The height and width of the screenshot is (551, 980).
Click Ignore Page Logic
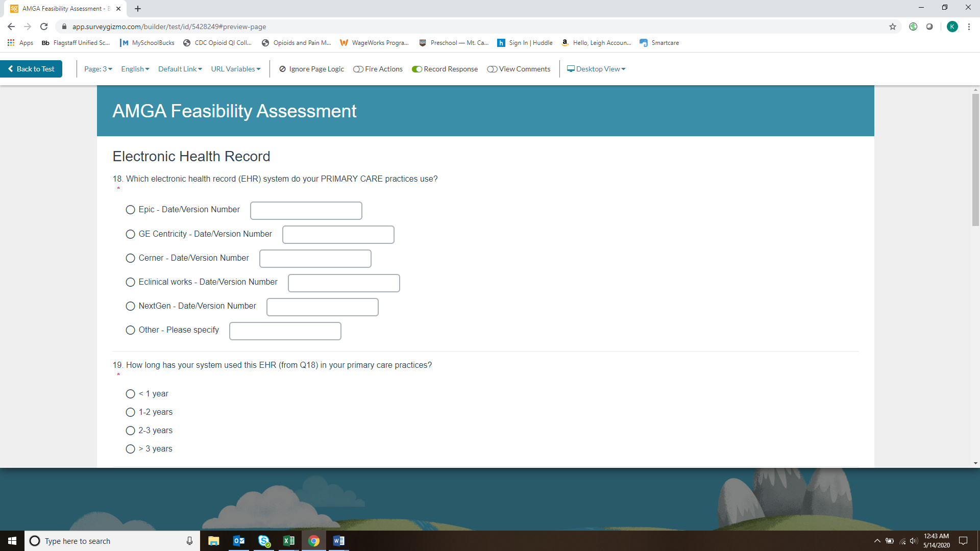pos(311,69)
